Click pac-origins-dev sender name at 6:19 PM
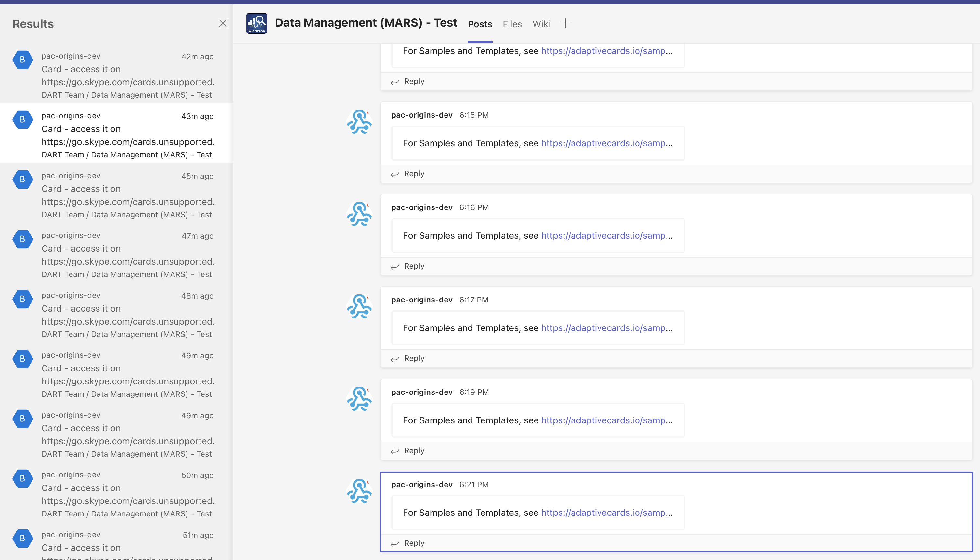The image size is (980, 560). click(421, 392)
